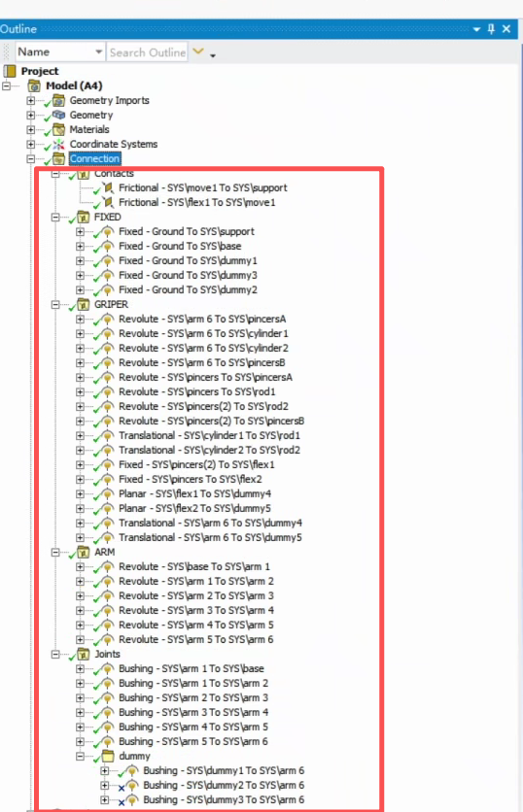
Task: Click the pin icon in the Outline header
Action: click(x=491, y=29)
